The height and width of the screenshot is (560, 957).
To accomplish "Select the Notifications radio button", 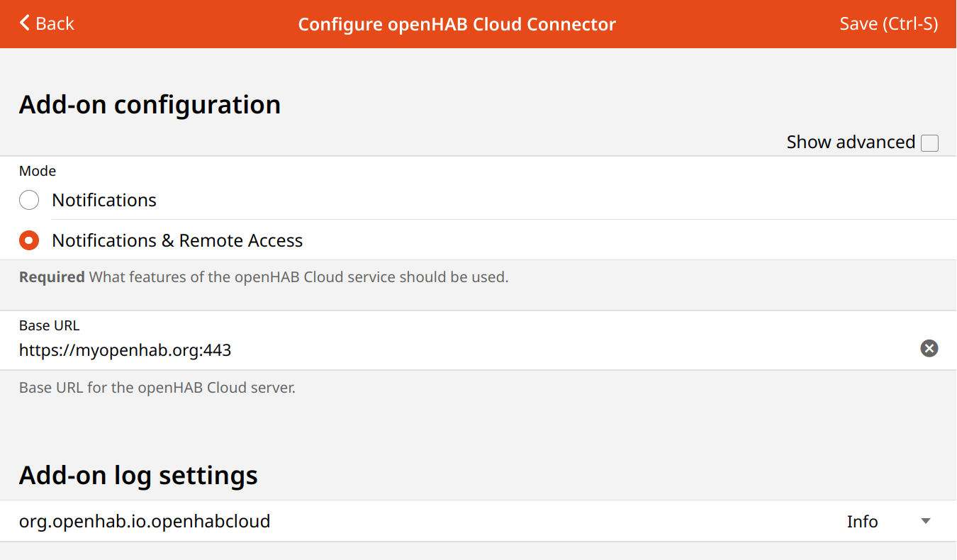I will tap(29, 200).
